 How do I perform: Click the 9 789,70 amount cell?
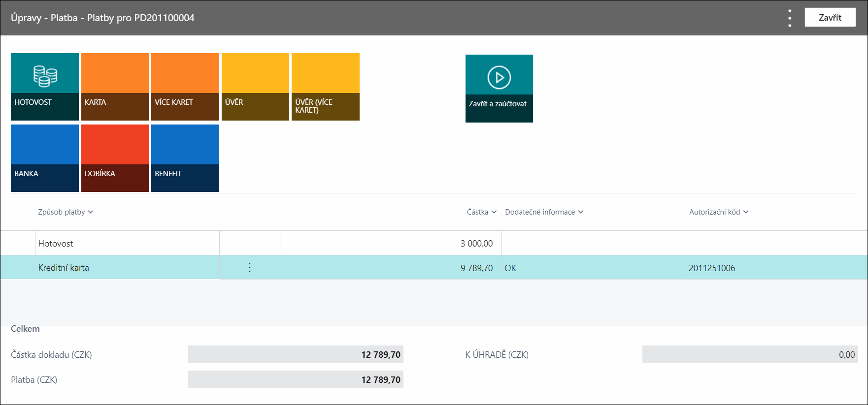(x=391, y=268)
